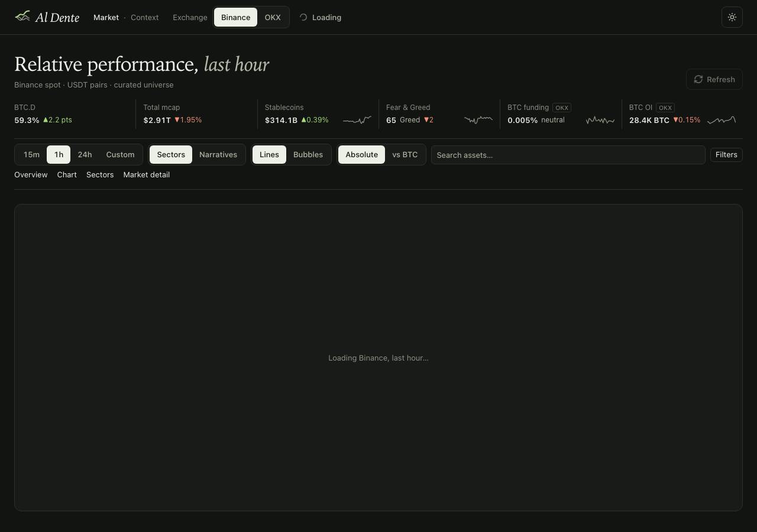757x532 pixels.
Task: Jump to Chart section
Action: point(67,174)
